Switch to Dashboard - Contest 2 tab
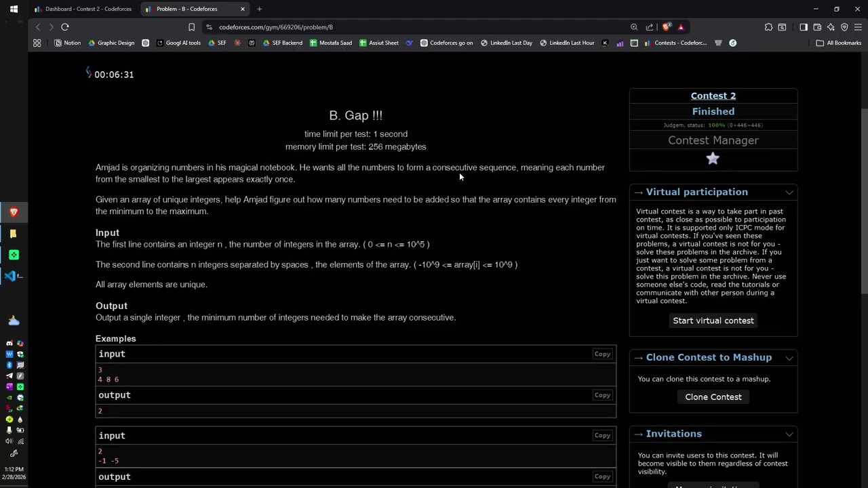The image size is (868, 488). pos(84,9)
